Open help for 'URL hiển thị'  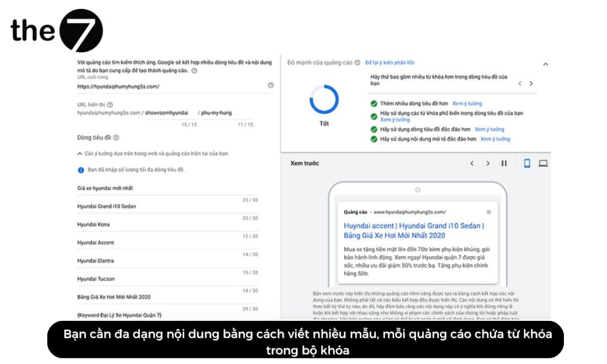tap(110, 104)
